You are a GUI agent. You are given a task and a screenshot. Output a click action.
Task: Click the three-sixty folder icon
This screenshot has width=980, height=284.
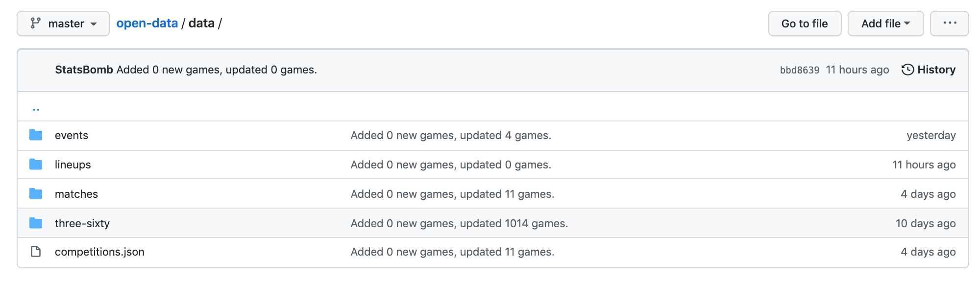[x=36, y=223]
